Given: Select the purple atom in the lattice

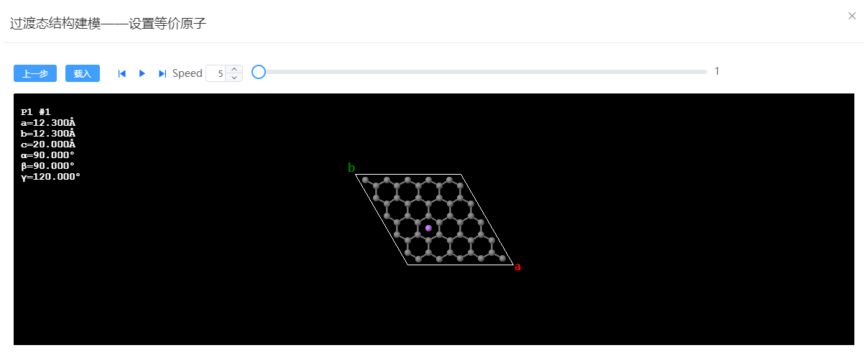Looking at the screenshot, I should tap(429, 228).
